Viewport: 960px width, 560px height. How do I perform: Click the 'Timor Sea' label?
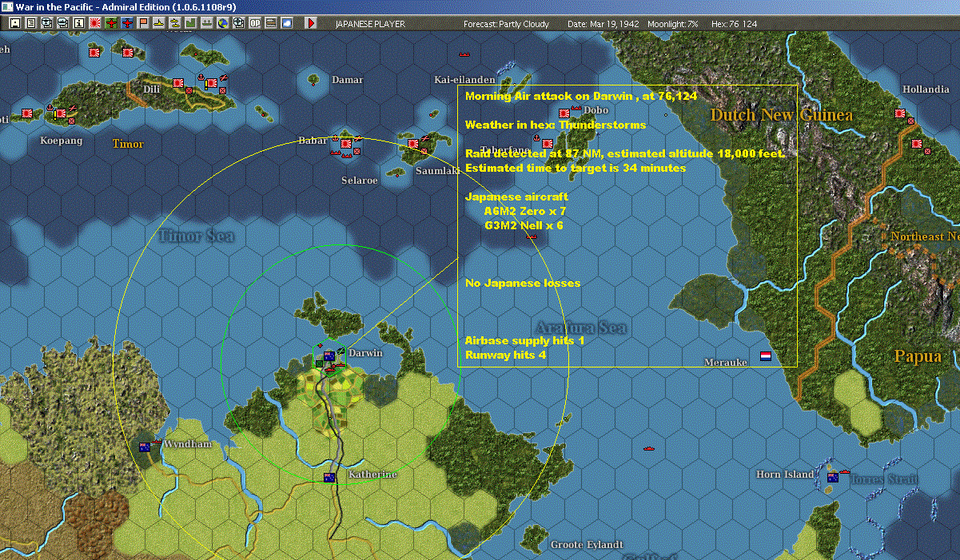[x=196, y=236]
